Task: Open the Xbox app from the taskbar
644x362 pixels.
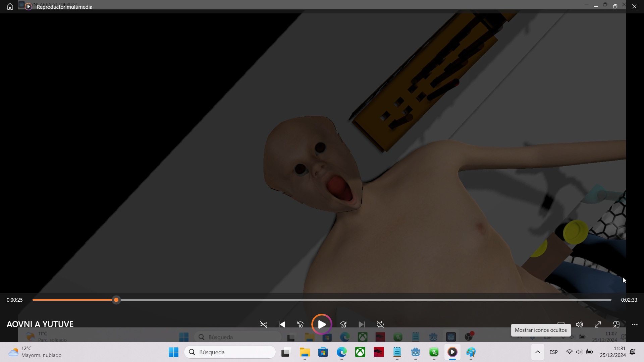Action: coord(360,352)
